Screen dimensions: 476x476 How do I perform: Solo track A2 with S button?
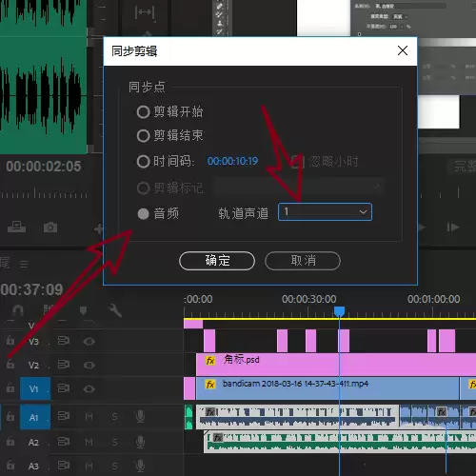click(x=114, y=442)
